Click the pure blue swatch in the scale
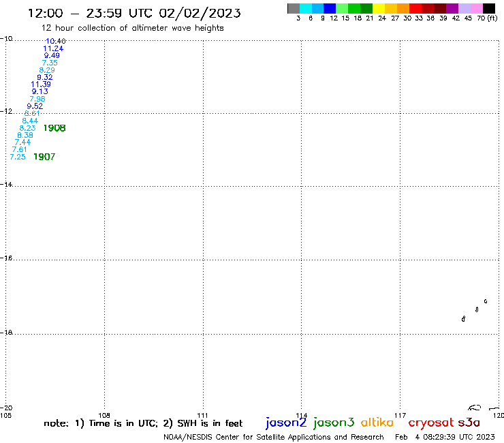The height and width of the screenshot is (443, 504). tap(330, 8)
